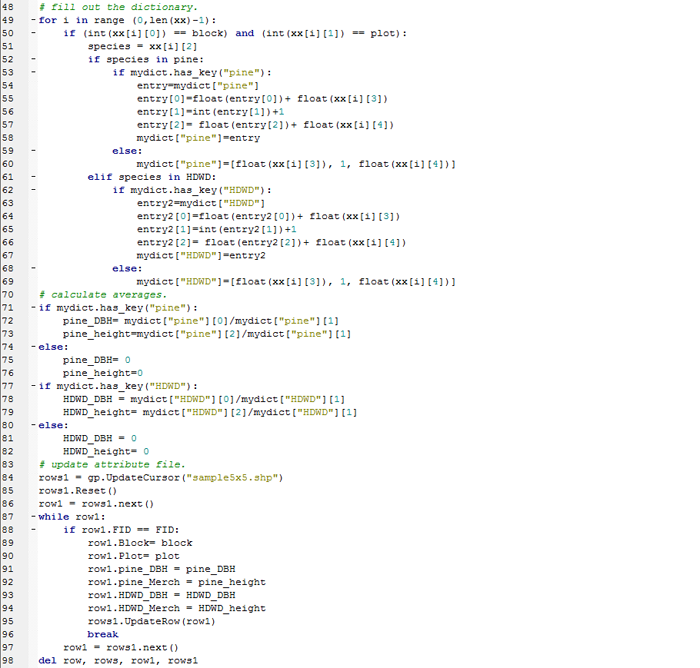Collapse fold marker beside line 59 else
Image resolution: width=700 pixels, height=668 pixels.
pyautogui.click(x=33, y=150)
